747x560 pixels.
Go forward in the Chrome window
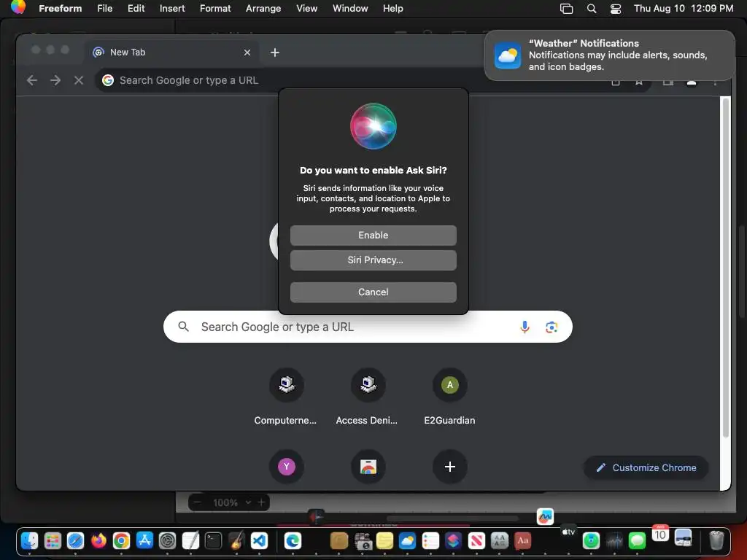[55, 80]
